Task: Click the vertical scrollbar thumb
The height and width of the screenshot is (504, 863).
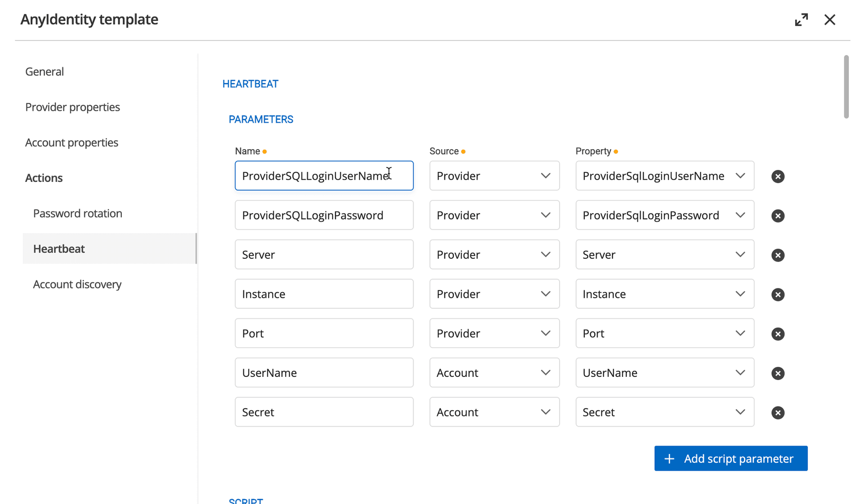Action: [846, 87]
